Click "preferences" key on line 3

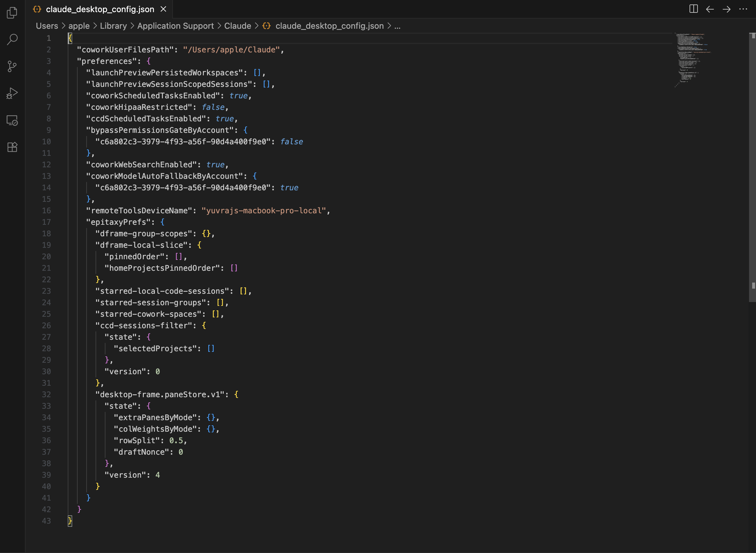(107, 61)
